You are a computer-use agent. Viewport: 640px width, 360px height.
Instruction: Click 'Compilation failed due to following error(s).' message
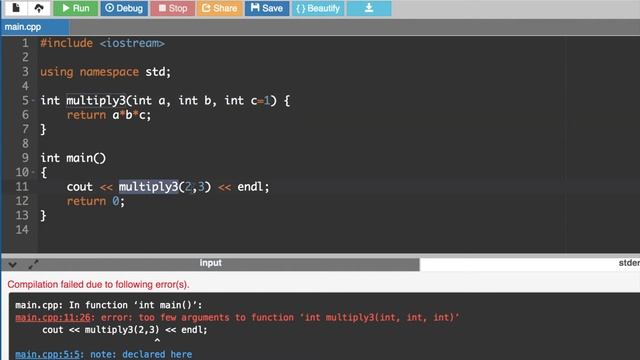[98, 284]
